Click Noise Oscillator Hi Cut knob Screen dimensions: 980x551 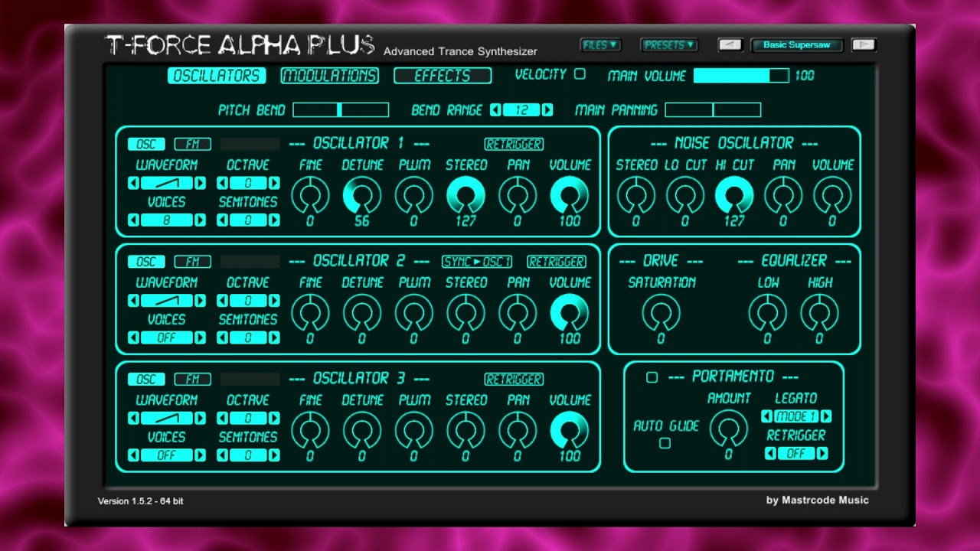(x=734, y=196)
